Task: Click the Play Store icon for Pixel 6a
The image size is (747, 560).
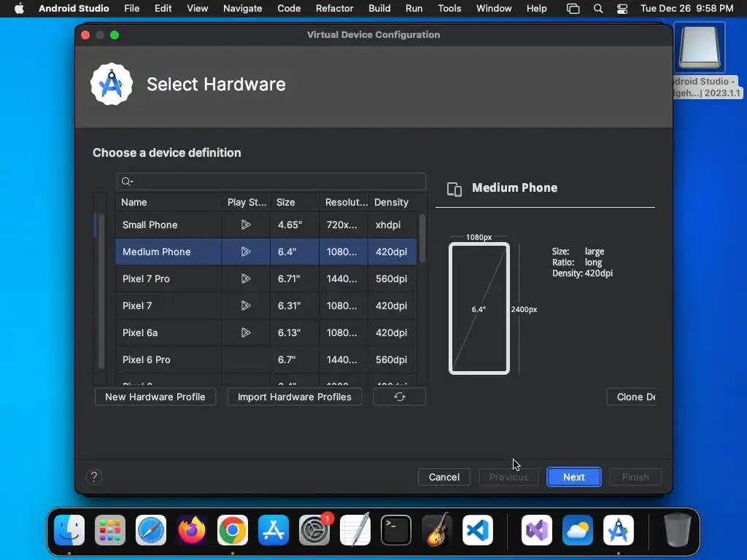Action: 245,332
